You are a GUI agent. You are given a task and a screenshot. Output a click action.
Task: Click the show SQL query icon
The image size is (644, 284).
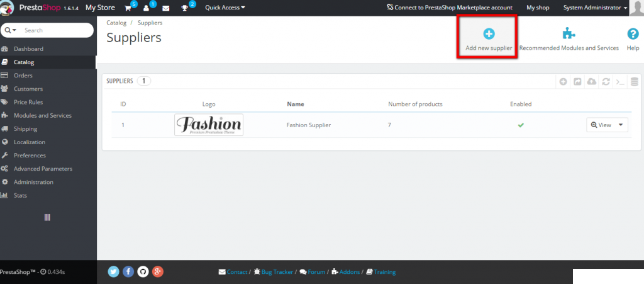[x=619, y=81]
